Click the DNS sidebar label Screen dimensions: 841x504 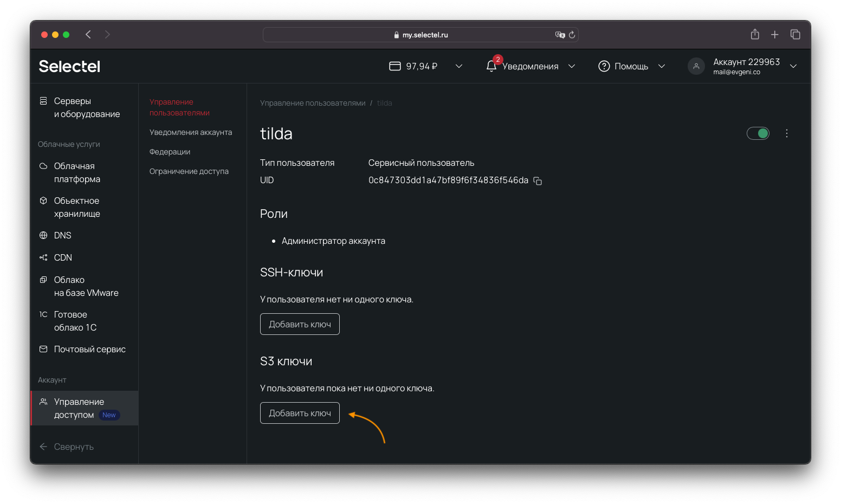click(63, 235)
